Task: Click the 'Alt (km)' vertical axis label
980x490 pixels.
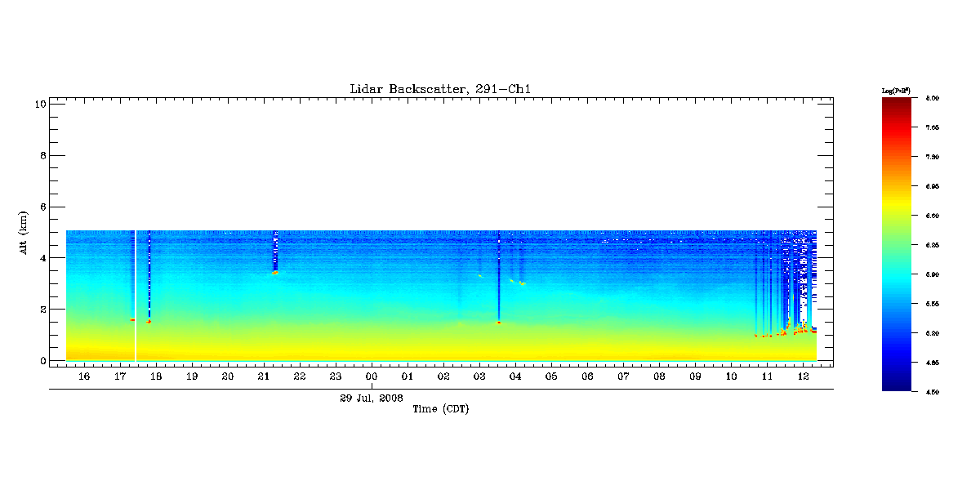Action: tap(24, 231)
